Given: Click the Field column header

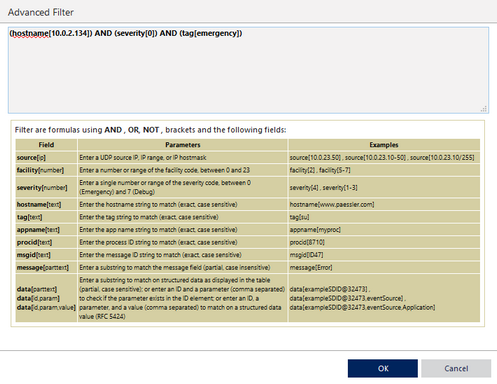Looking at the screenshot, I should click(x=46, y=145).
